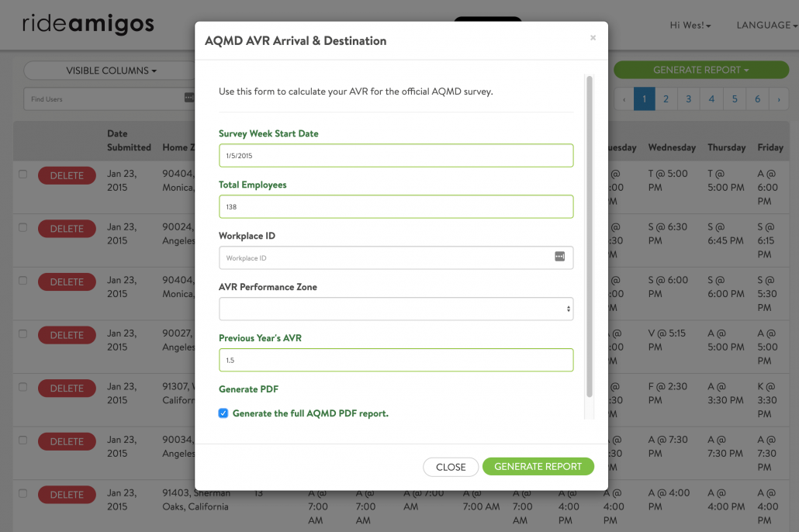This screenshot has height=532, width=799.
Task: Delete the 90034 Angeles row
Action: 67,441
